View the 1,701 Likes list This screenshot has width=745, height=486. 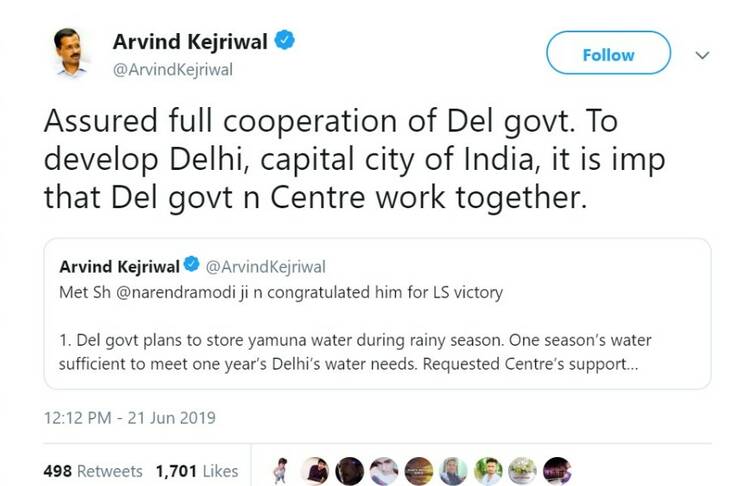point(195,470)
